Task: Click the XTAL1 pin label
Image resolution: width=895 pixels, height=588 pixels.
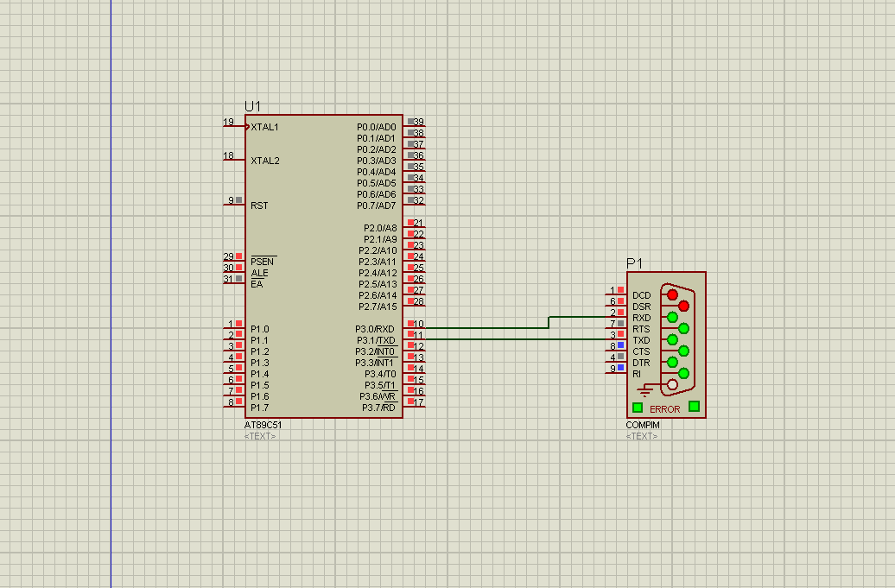Action: tap(265, 127)
